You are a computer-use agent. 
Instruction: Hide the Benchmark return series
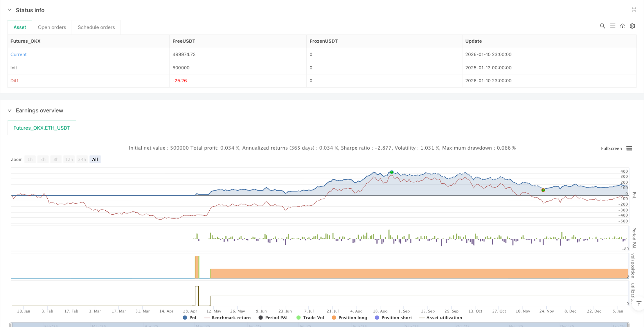[x=227, y=318]
